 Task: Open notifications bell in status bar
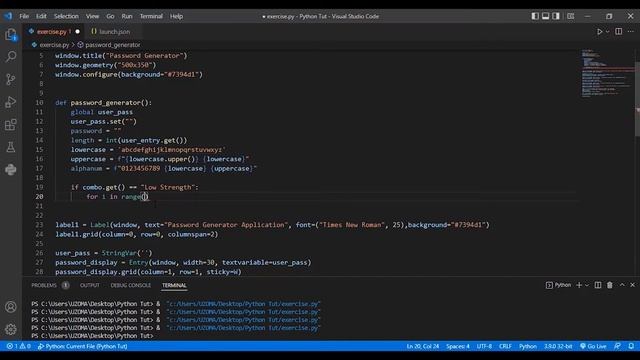click(x=631, y=346)
